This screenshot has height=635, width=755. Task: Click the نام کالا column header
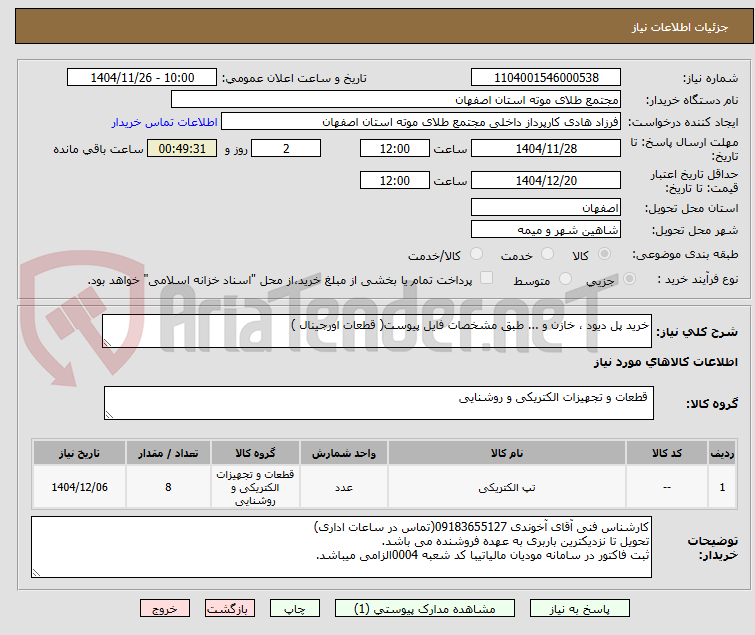tap(507, 453)
